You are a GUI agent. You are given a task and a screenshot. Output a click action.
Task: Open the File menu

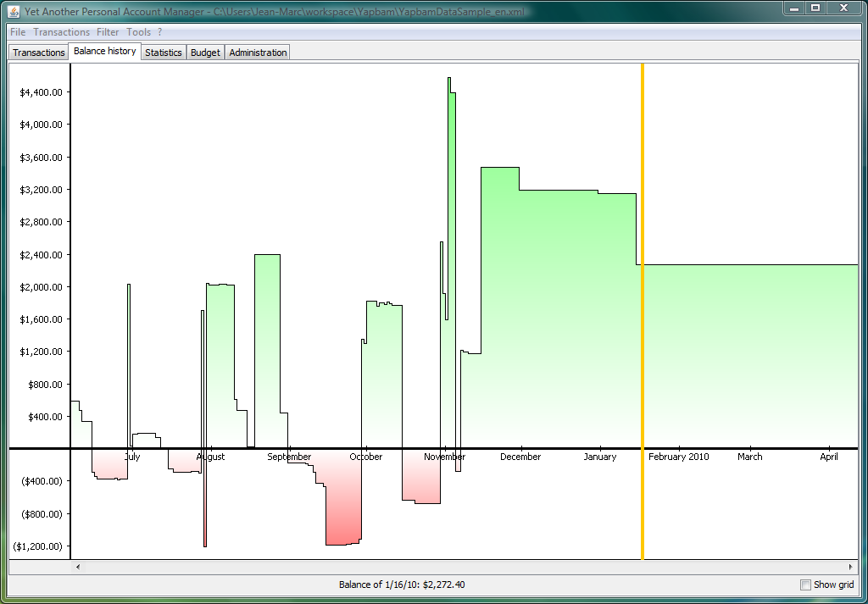click(18, 32)
